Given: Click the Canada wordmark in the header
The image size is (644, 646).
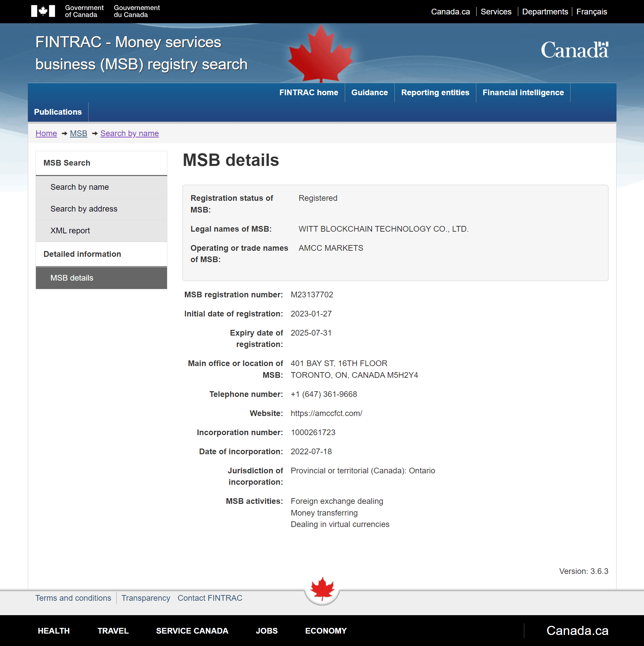Looking at the screenshot, I should pyautogui.click(x=575, y=50).
